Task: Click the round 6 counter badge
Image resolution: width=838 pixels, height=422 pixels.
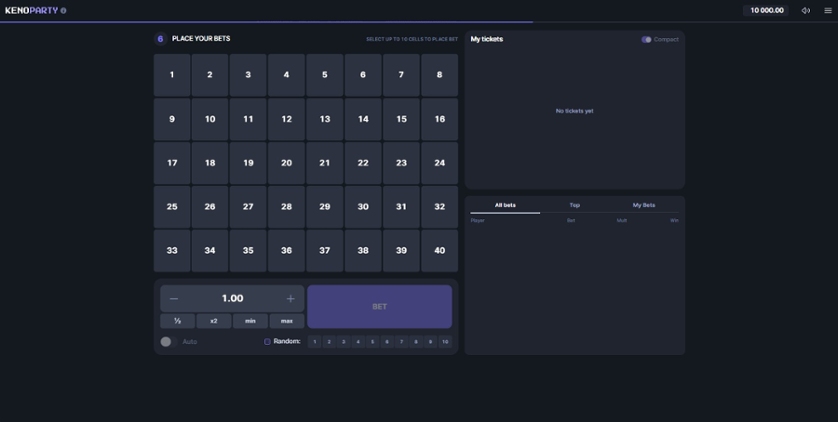Action: pos(160,39)
